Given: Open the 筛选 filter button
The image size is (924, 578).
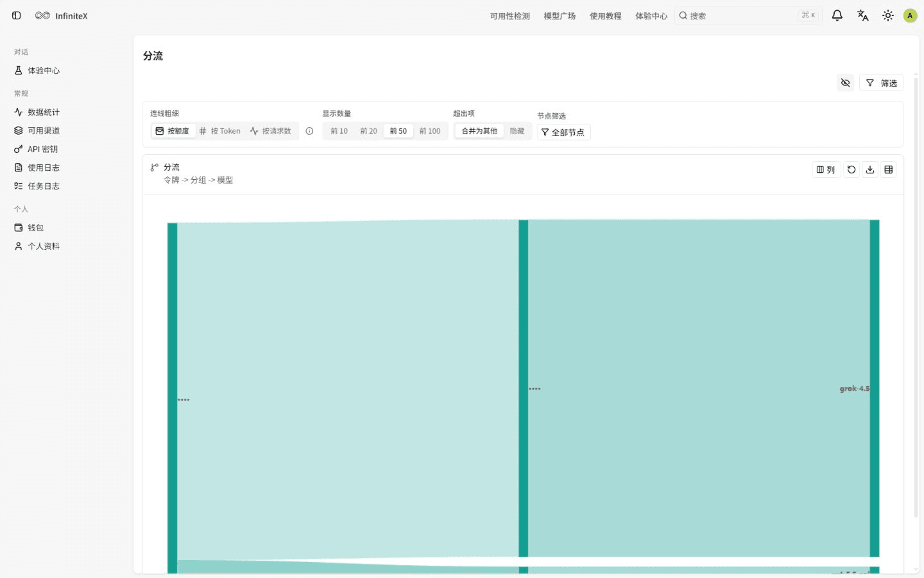Looking at the screenshot, I should coord(881,83).
